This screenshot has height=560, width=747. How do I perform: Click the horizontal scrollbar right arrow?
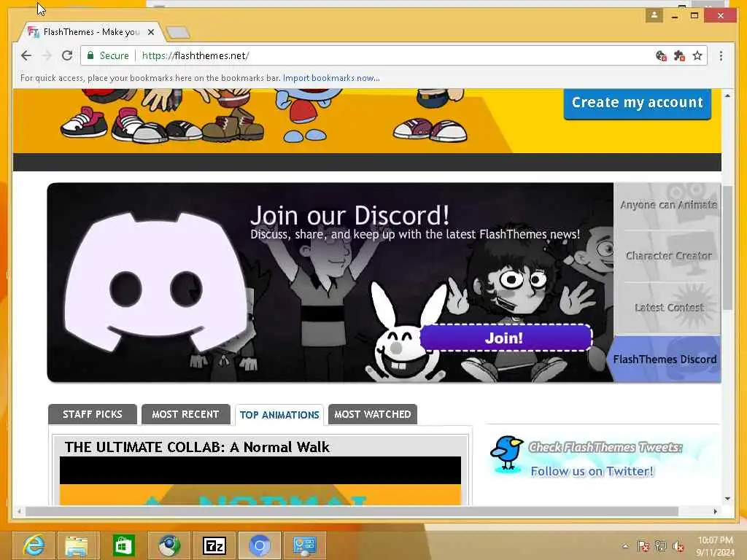[715, 511]
